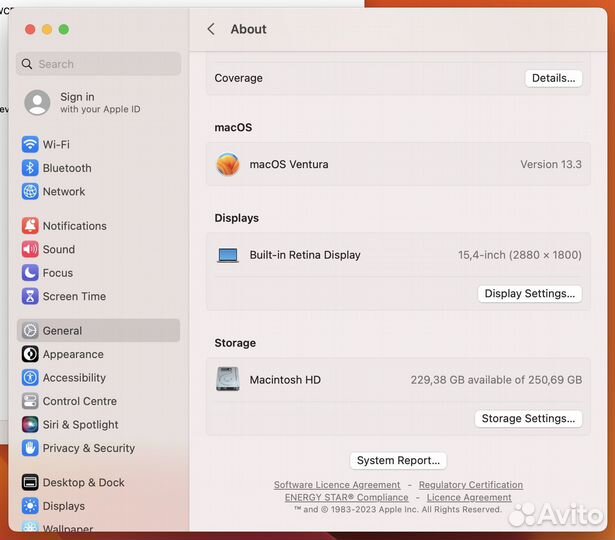Click the Notifications bell icon

[30, 225]
